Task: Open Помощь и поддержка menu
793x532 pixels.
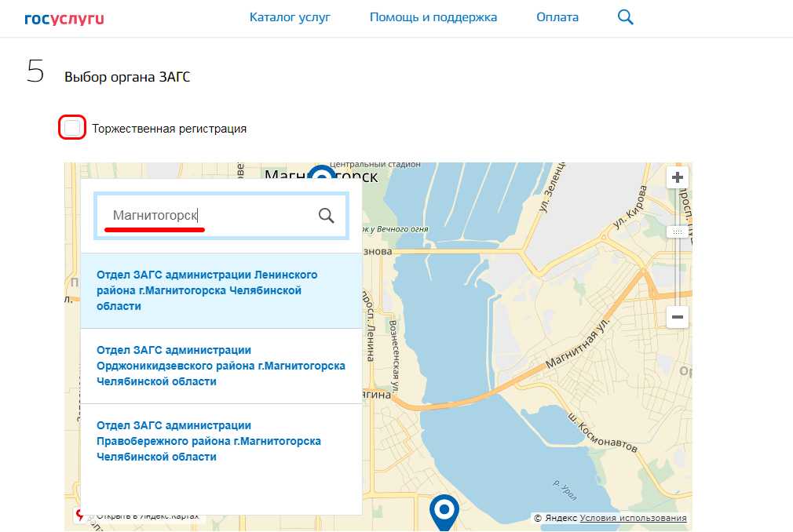Action: (x=433, y=17)
